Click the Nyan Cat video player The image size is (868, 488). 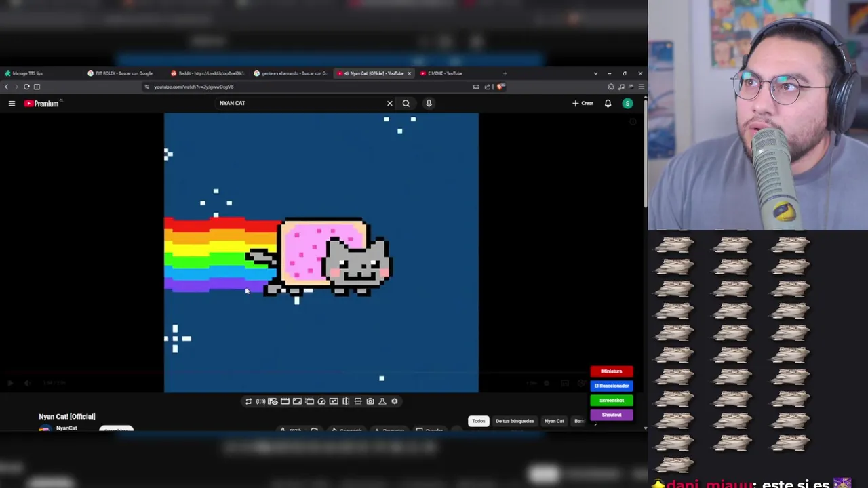pos(321,253)
